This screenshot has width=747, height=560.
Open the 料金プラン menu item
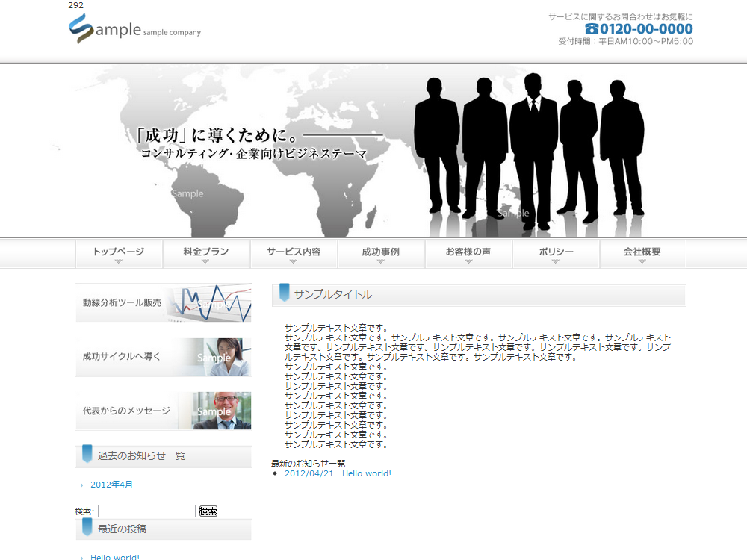pos(206,254)
